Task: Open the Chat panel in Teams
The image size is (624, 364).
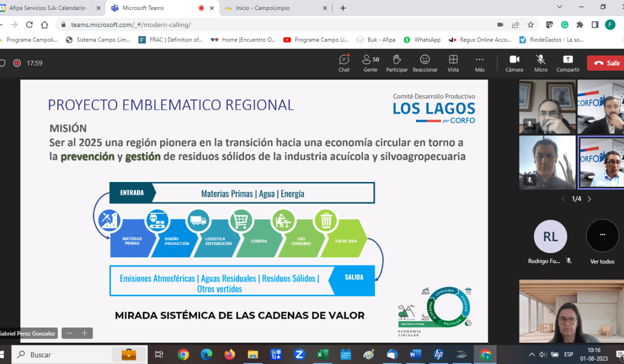Action: 344,63
